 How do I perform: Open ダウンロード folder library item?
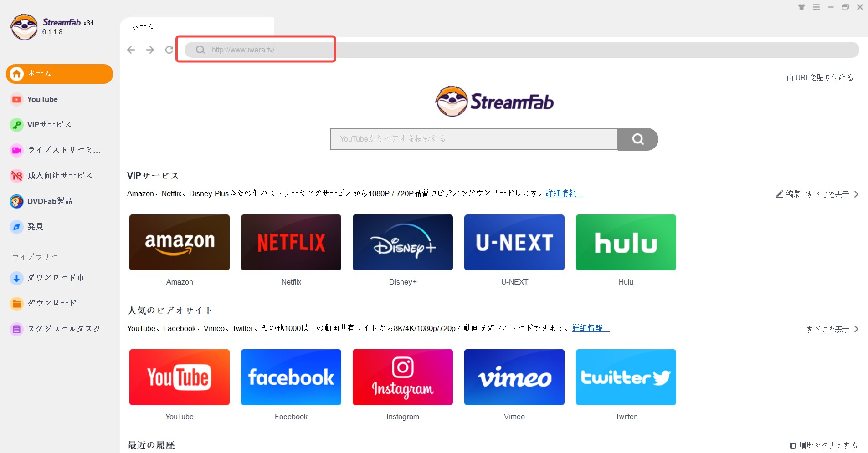click(x=59, y=304)
